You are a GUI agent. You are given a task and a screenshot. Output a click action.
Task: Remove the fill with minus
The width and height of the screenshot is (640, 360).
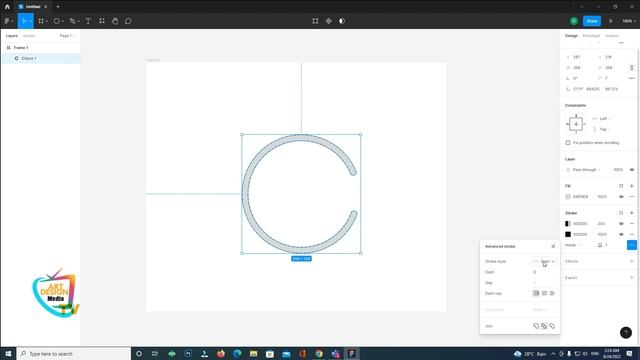632,197
